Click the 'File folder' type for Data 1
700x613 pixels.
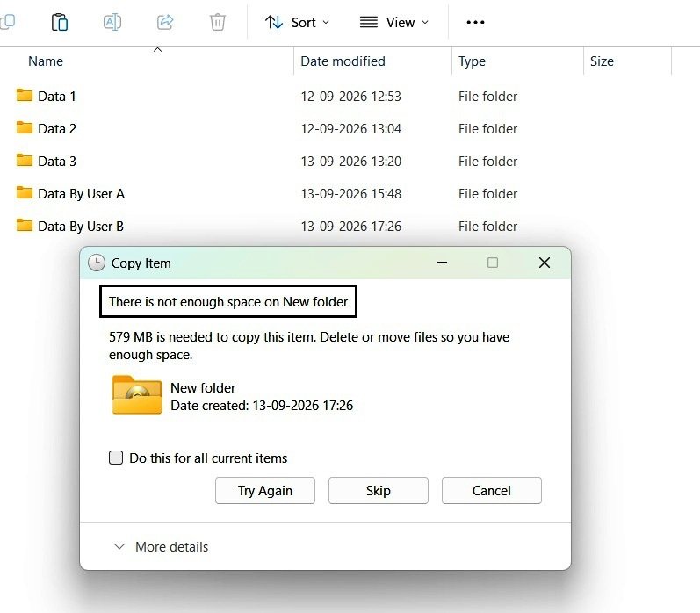tap(487, 97)
